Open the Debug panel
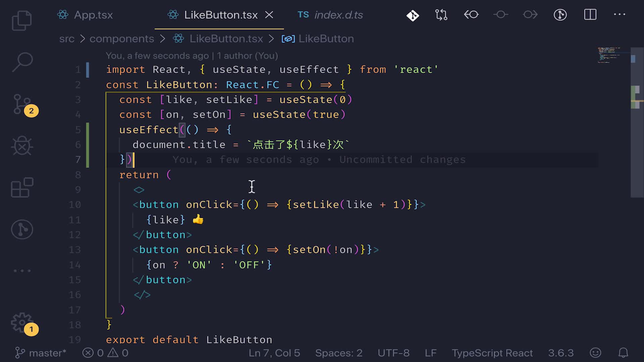This screenshot has width=644, height=362. coord(22,146)
